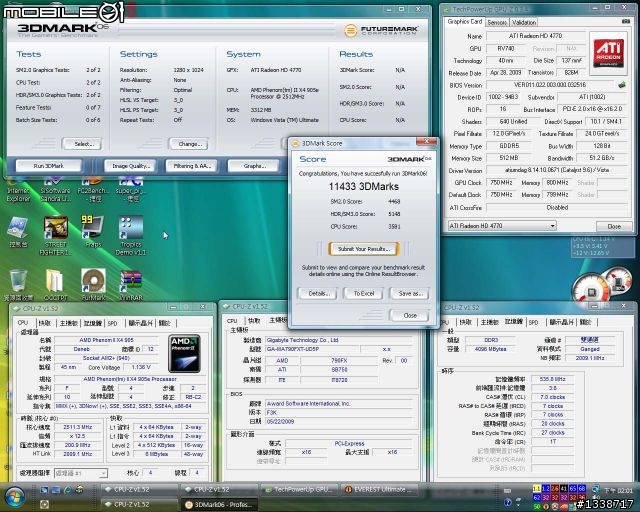Click Close button in GPU-Z window
The image size is (640, 512).
point(614,226)
